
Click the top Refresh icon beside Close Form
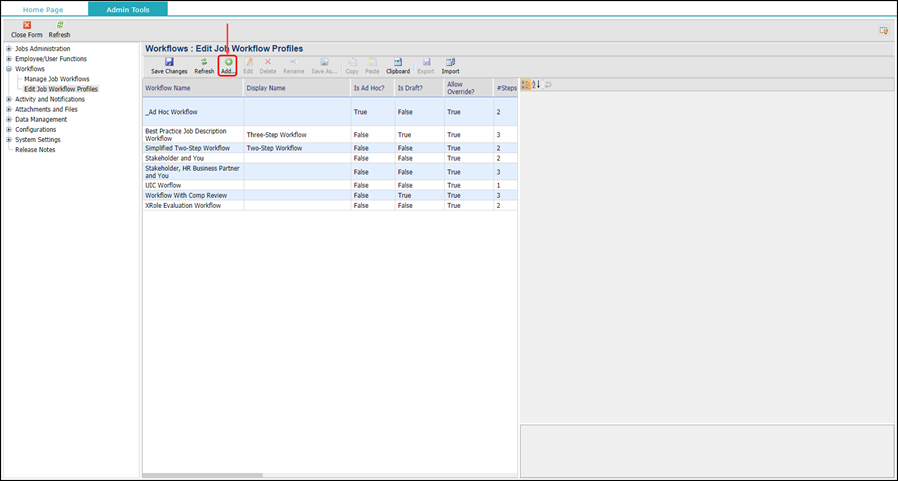coord(60,25)
